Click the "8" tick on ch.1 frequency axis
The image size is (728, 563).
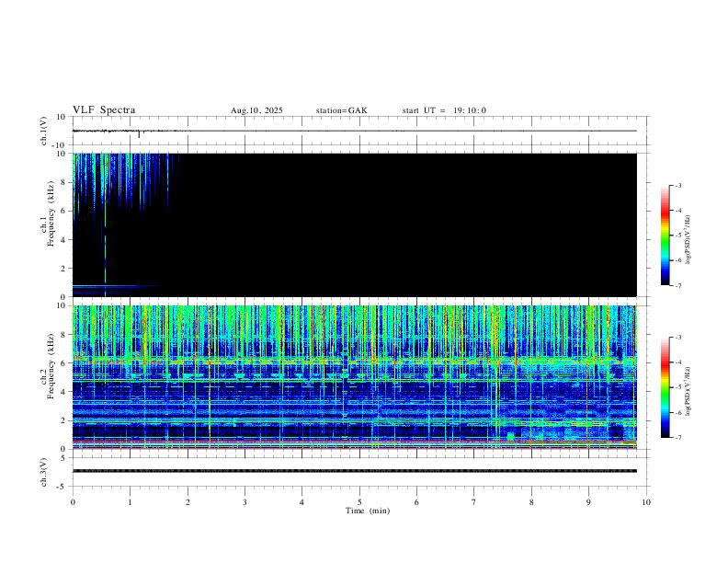coord(64,182)
